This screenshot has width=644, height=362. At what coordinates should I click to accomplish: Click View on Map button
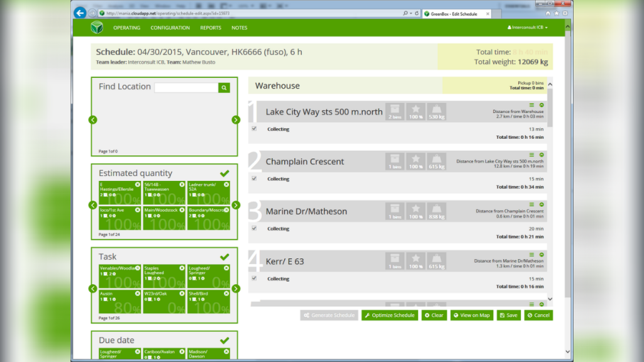pos(472,315)
